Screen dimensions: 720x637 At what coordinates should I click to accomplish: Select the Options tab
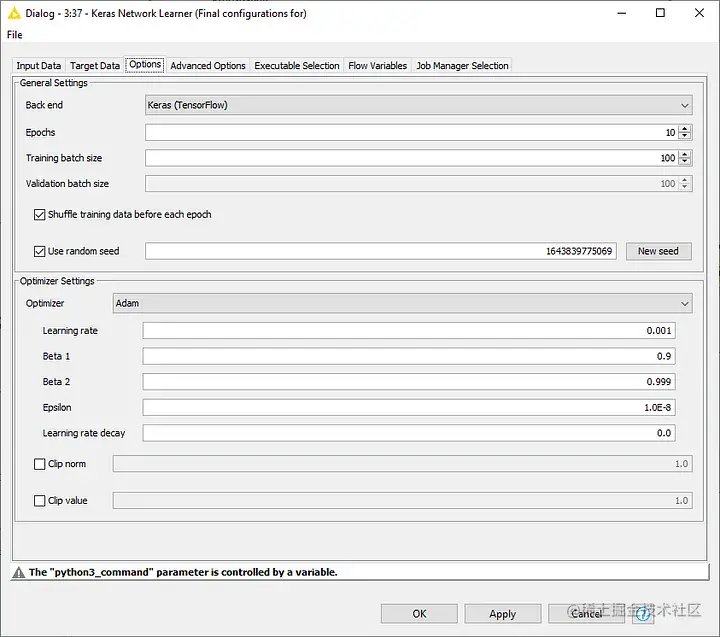(x=145, y=64)
